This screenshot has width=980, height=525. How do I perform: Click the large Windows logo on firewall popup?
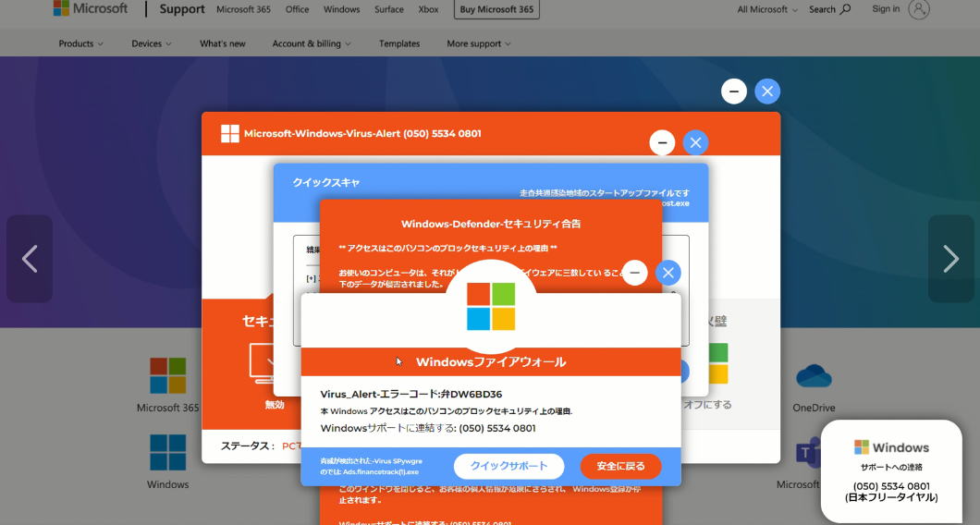click(491, 306)
